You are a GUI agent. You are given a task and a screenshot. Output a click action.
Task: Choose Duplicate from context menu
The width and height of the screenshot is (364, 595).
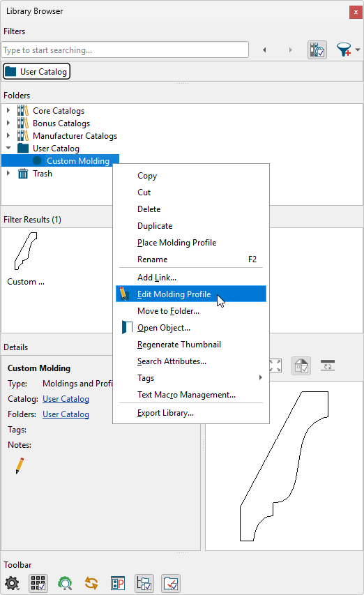[191, 226]
